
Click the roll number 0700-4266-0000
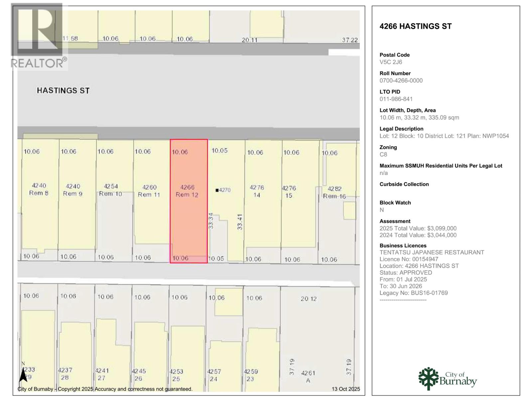(x=401, y=80)
